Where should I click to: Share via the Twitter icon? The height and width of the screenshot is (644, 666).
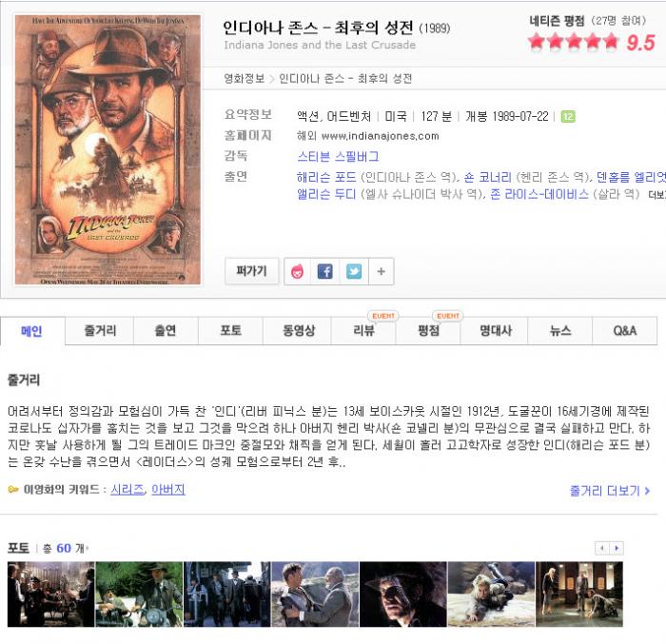point(353,271)
